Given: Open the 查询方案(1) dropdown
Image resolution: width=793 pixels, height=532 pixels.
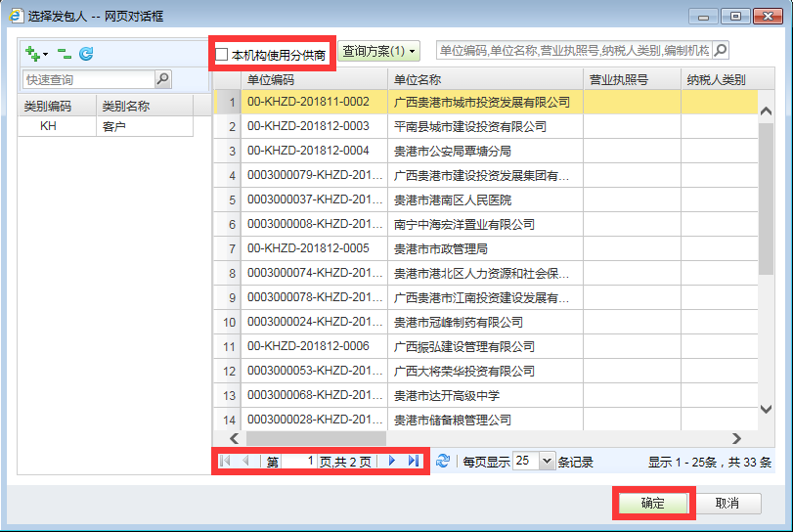Looking at the screenshot, I should point(378,51).
